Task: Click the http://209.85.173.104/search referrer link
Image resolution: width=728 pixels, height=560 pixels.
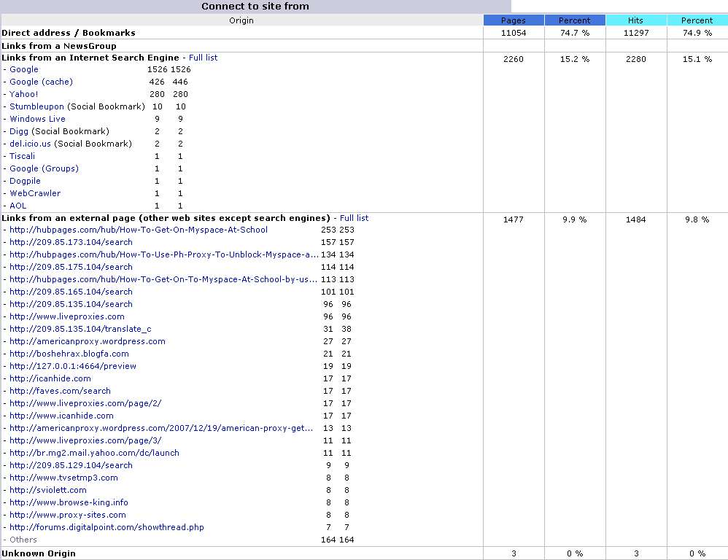Action: point(71,242)
